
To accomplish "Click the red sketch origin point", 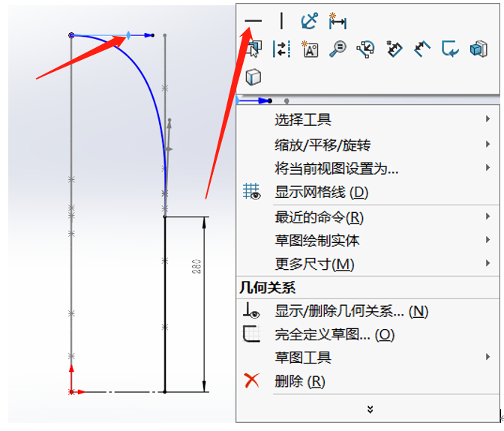I will (x=71, y=392).
